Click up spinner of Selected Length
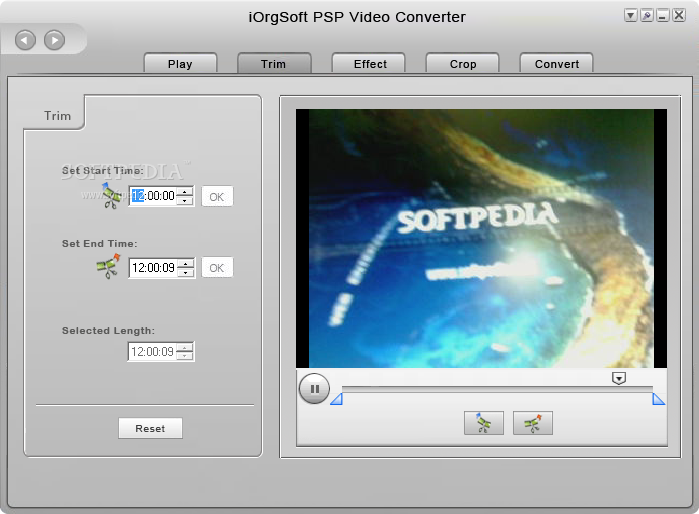Image resolution: width=699 pixels, height=514 pixels. point(185,348)
